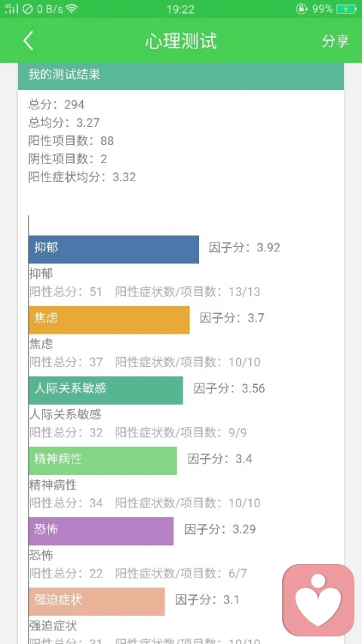Select the peach 强迫症状 bar

[97, 601]
